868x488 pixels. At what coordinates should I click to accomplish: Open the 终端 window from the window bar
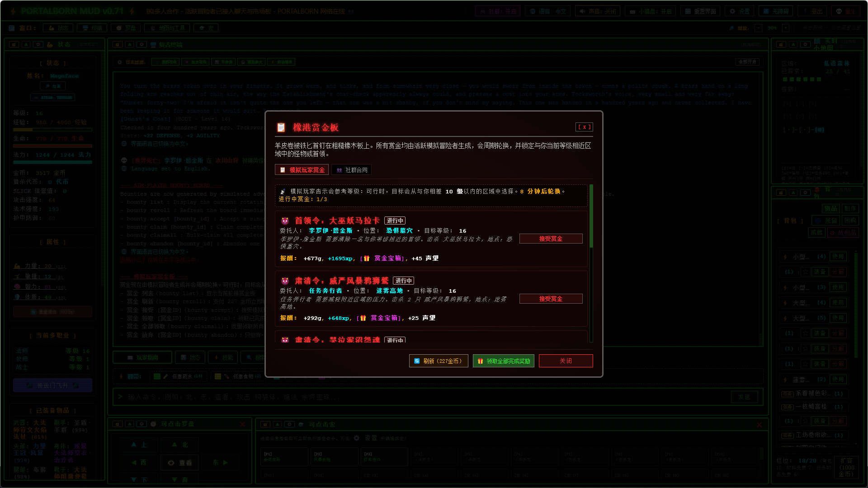[92, 28]
